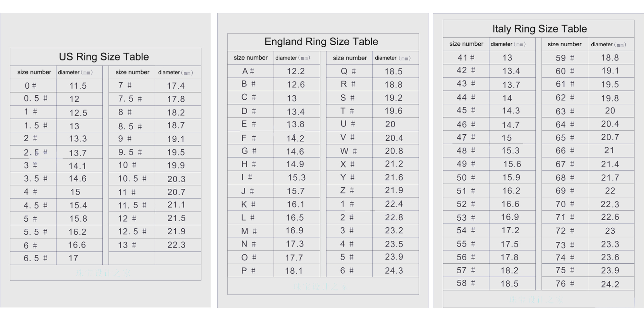Click Italy size 76 # cell

[x=565, y=284]
